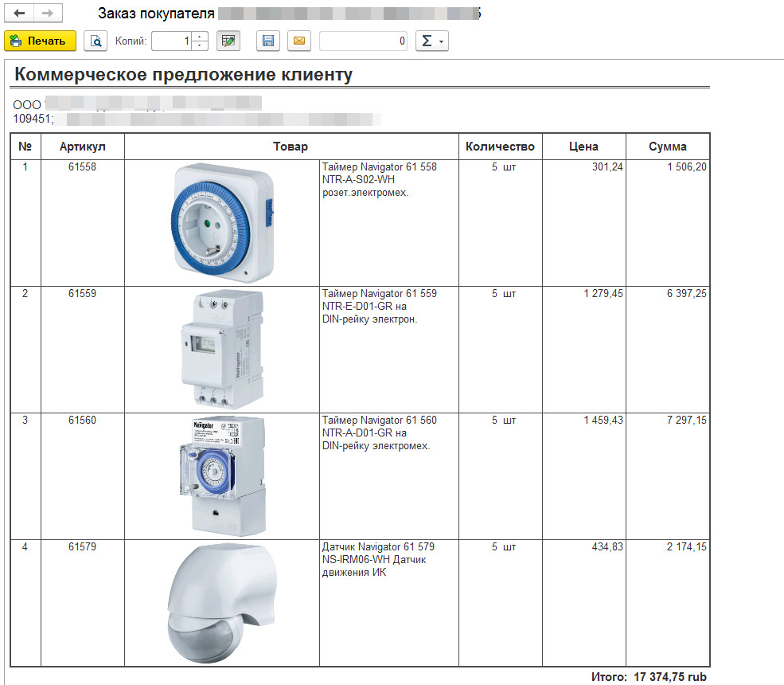Select the Артикул column header cell
Image resolution: width=784 pixels, height=685 pixels.
[x=82, y=147]
